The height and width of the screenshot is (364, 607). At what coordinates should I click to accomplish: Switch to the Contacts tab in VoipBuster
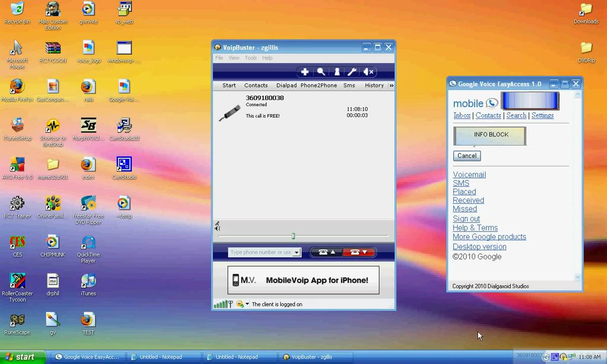tap(256, 85)
